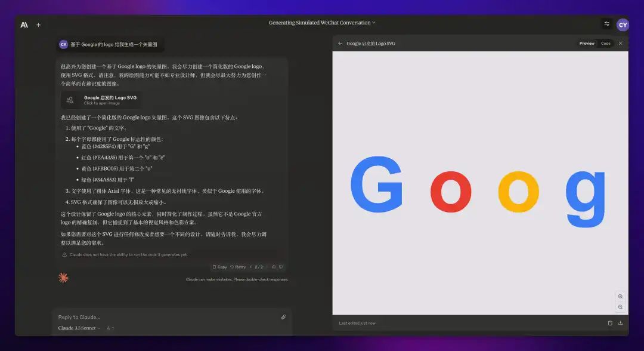The height and width of the screenshot is (351, 644).
Task: Zoom out on the artifact preview
Action: pyautogui.click(x=620, y=307)
